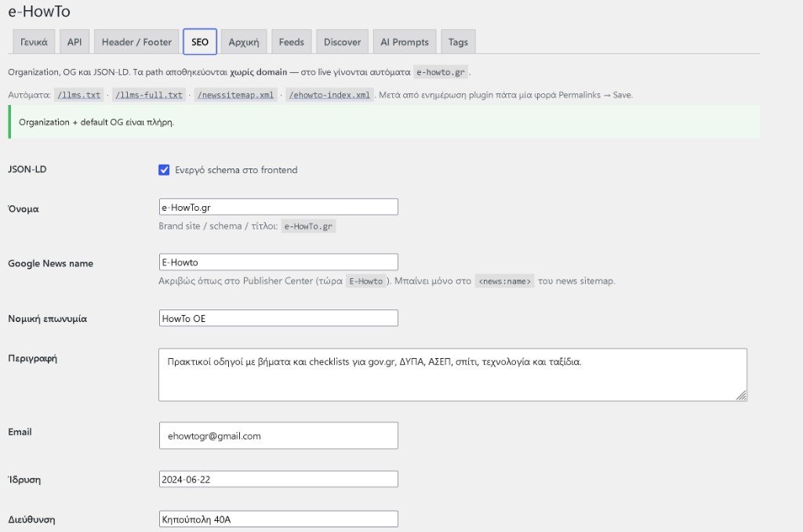
Task: Click the E-Howto code snippet in hint
Action: [x=366, y=281]
